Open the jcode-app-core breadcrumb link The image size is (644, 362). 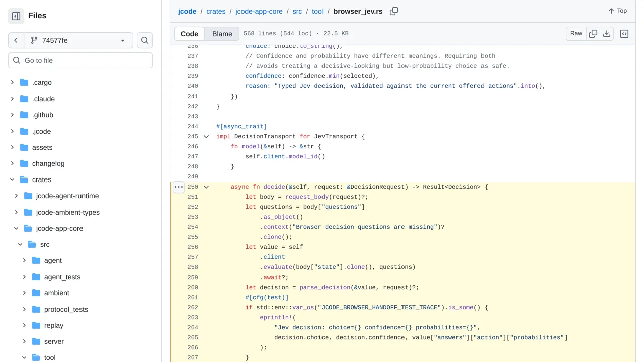pyautogui.click(x=259, y=11)
